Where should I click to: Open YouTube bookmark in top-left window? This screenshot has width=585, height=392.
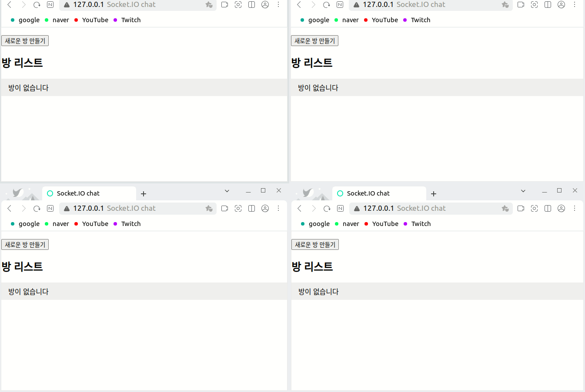pos(91,20)
